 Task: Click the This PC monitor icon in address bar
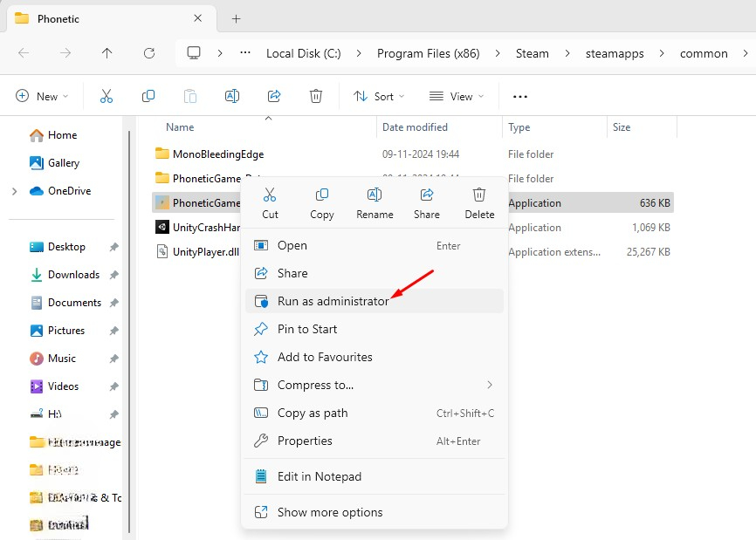[194, 52]
